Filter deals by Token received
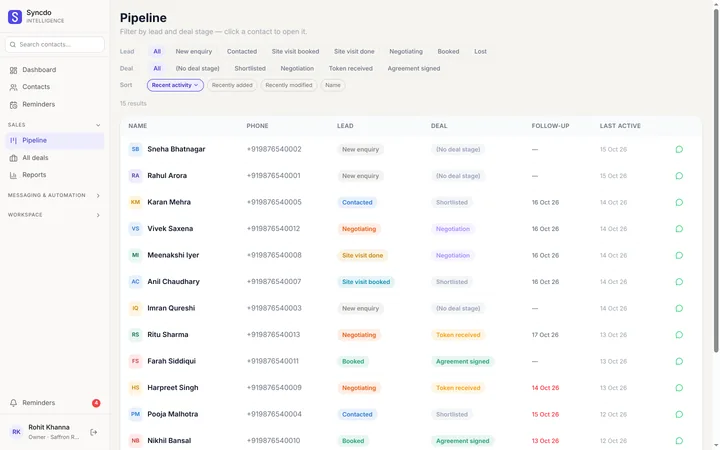The height and width of the screenshot is (450, 720). point(350,68)
